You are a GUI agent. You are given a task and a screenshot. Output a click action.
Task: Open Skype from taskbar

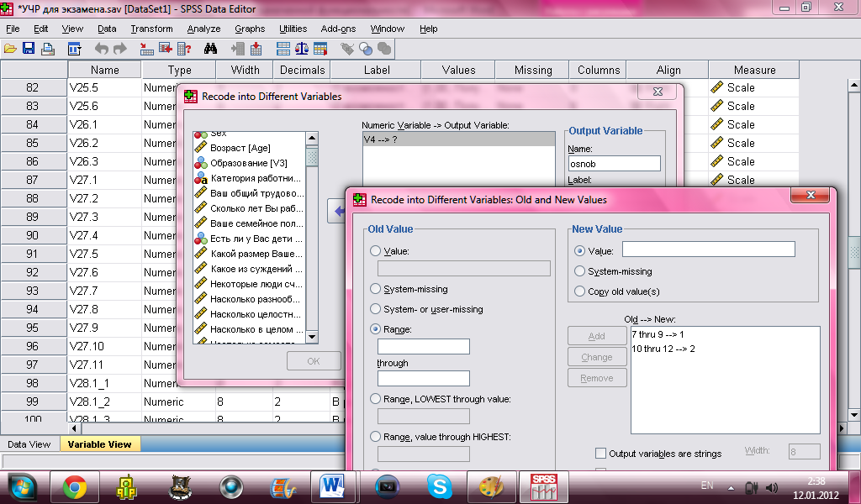[440, 487]
